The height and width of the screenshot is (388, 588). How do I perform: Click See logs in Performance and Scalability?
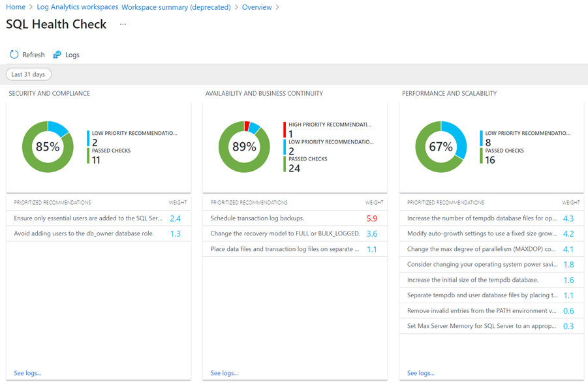tap(420, 373)
